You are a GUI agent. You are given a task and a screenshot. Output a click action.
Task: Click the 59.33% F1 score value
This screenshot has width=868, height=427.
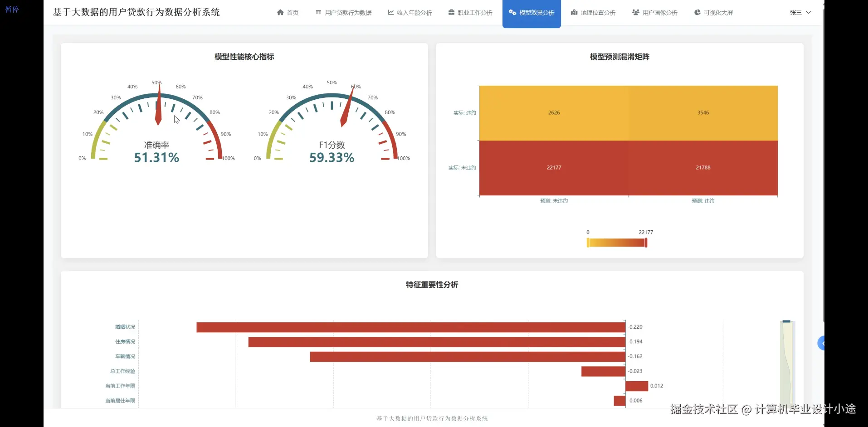pyautogui.click(x=332, y=157)
